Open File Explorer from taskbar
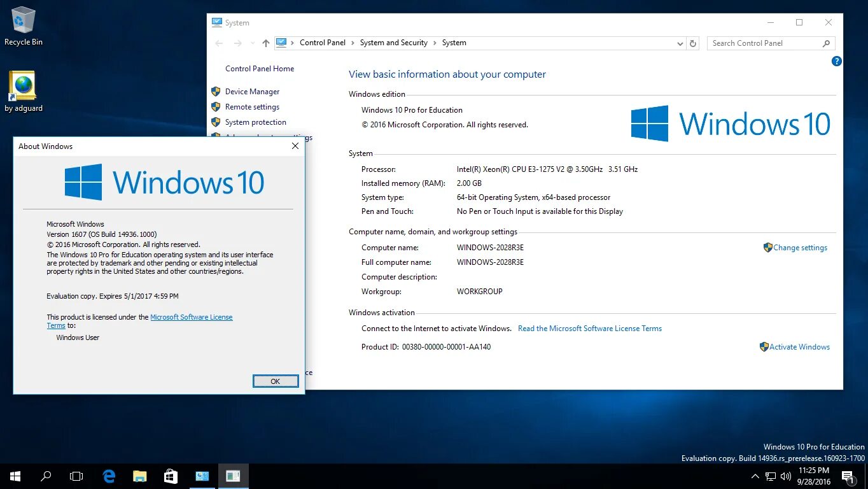The width and height of the screenshot is (868, 489). (139, 476)
